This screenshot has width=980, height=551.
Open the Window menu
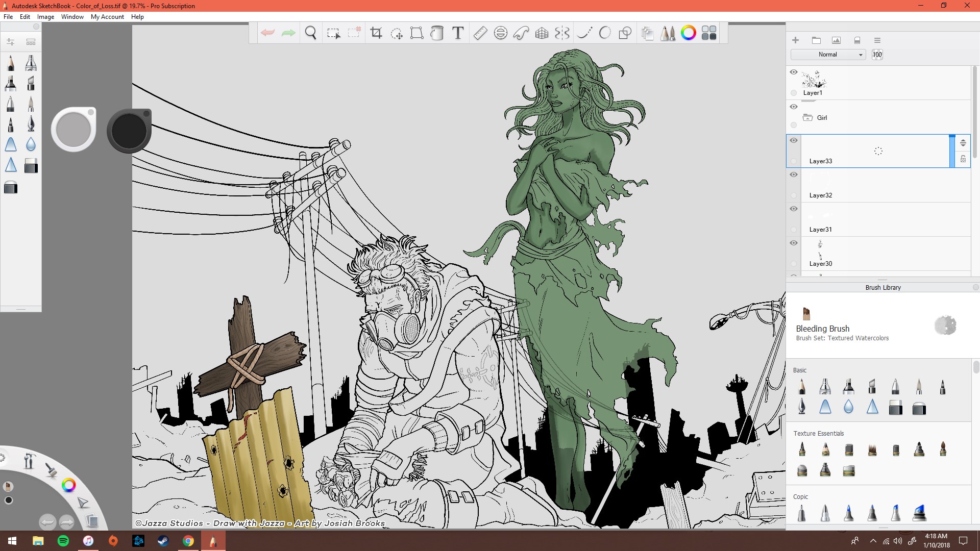[x=72, y=17]
